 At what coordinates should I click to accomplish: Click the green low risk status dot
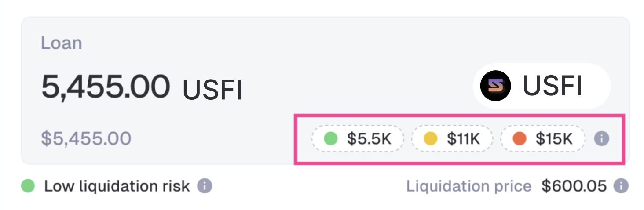(x=28, y=186)
